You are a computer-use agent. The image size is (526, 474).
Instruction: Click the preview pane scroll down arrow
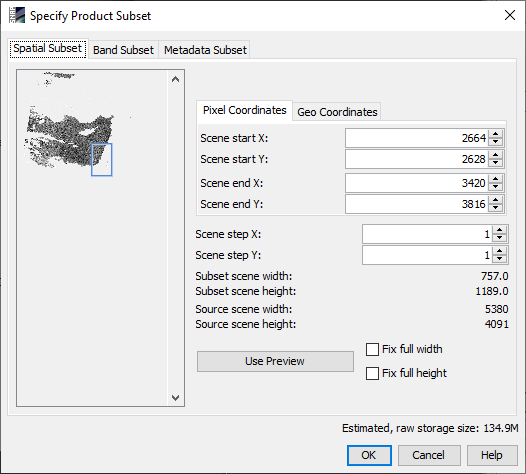[175, 398]
